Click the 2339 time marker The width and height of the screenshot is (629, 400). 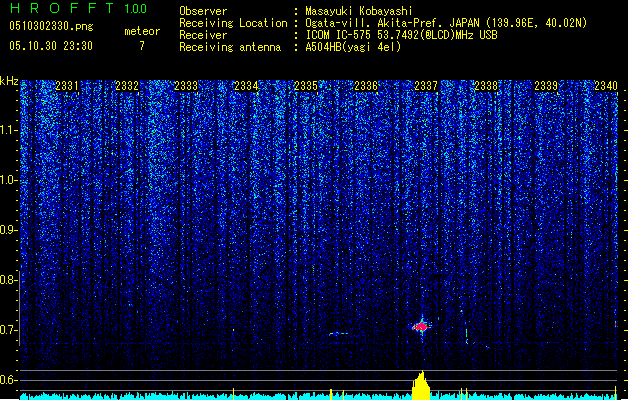pyautogui.click(x=546, y=85)
